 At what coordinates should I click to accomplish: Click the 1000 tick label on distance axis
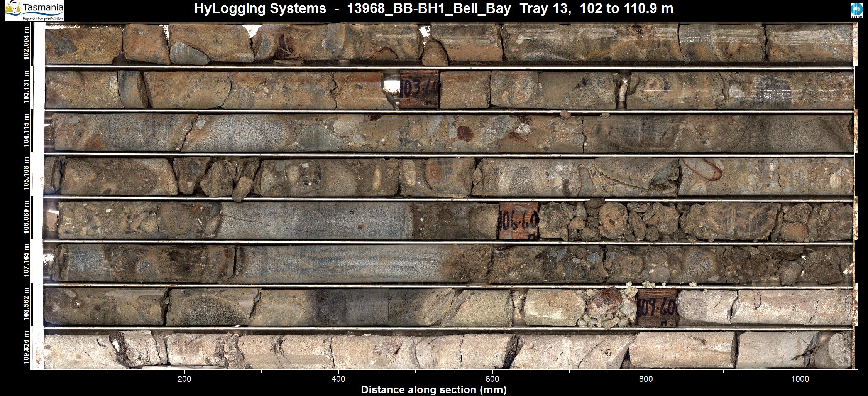pos(800,379)
